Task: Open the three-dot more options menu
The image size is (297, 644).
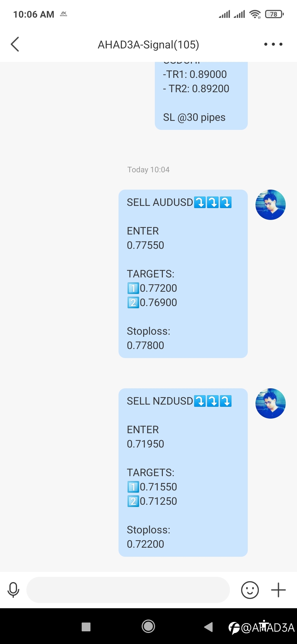Action: 273,44
